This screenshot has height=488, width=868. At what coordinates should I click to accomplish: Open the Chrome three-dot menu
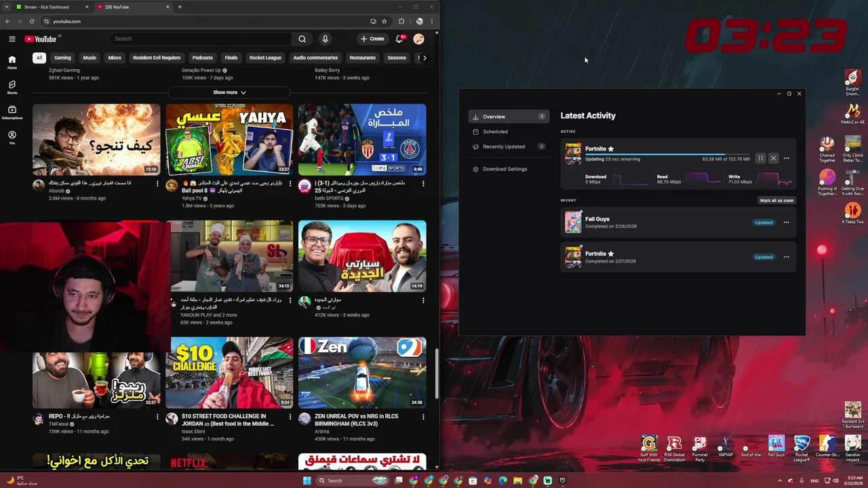tap(432, 21)
